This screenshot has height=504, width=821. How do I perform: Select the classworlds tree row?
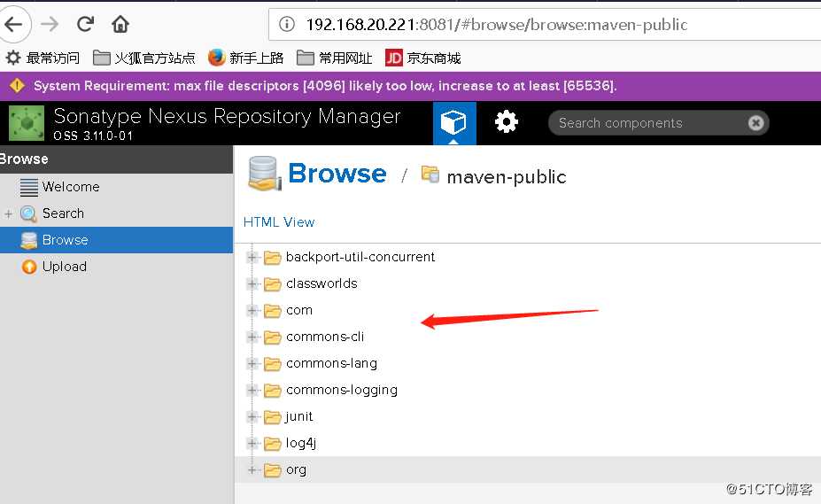point(528,284)
